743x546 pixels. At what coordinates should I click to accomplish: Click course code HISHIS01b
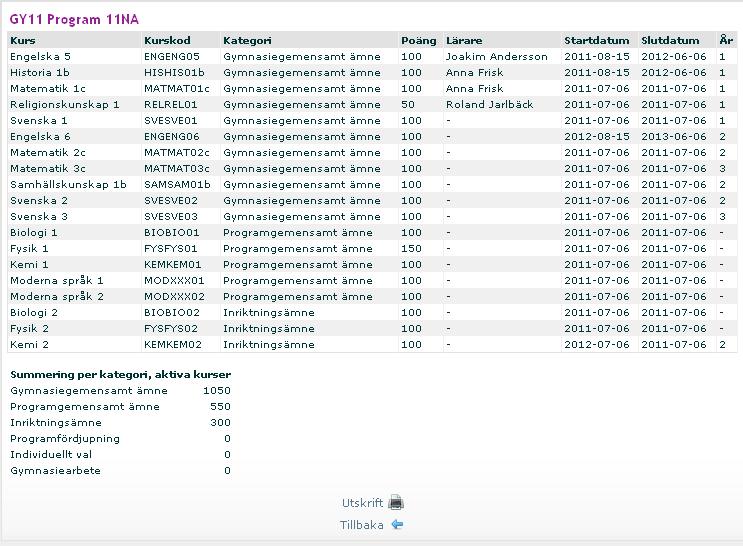(174, 73)
